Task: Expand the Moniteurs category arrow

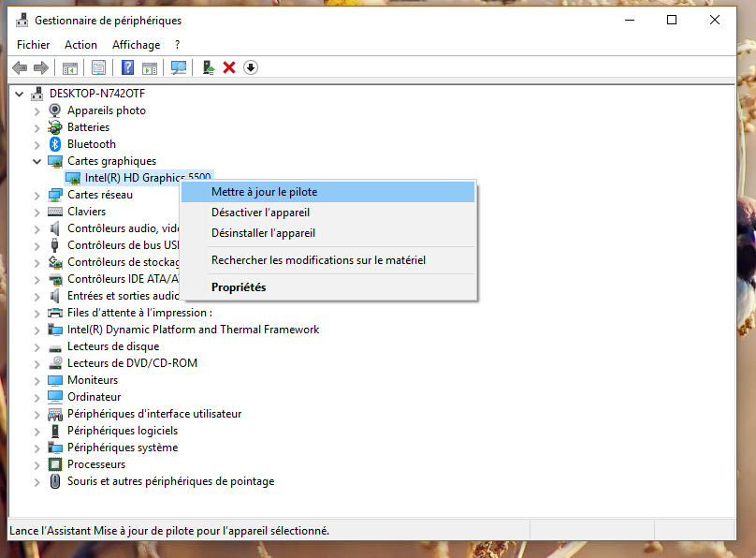Action: pos(37,380)
